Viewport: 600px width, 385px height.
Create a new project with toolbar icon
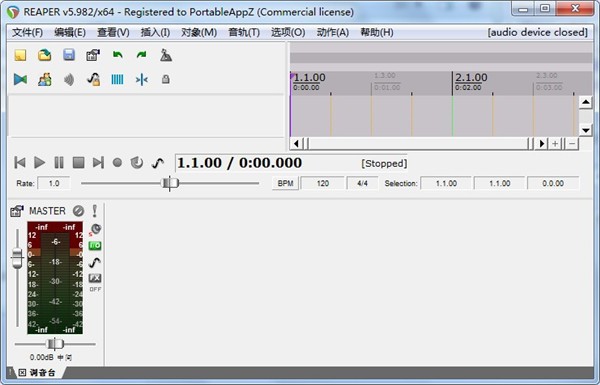point(20,55)
